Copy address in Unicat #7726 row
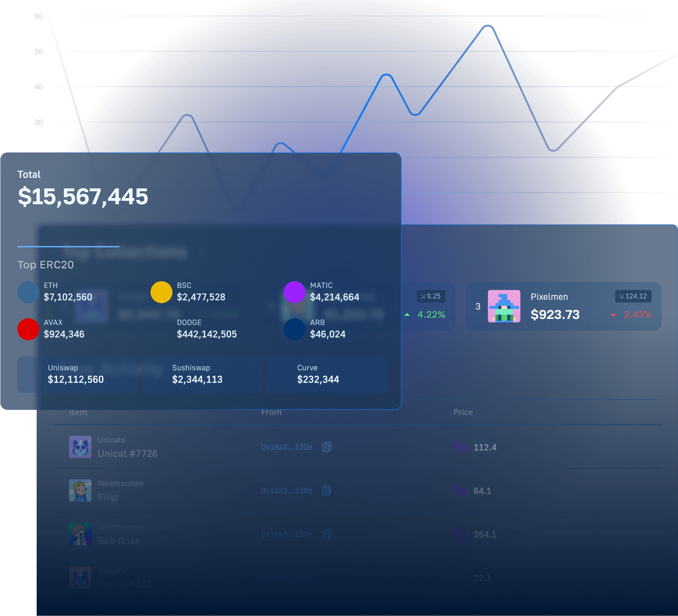 [327, 447]
